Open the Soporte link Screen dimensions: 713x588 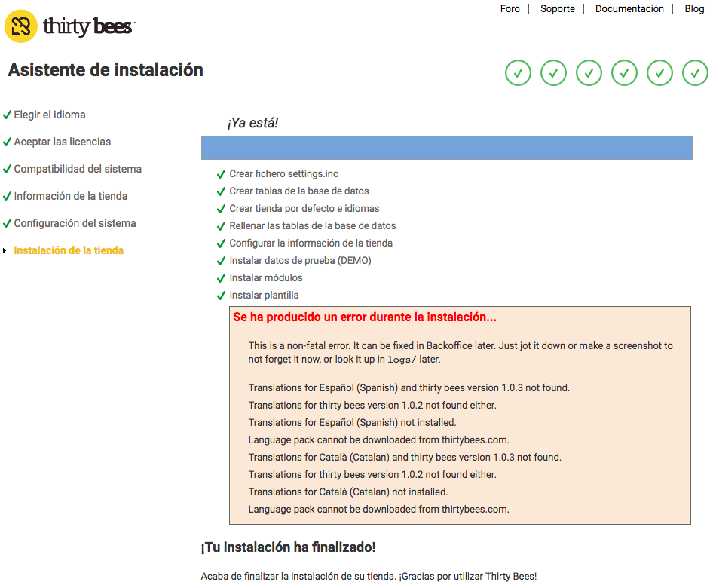pyautogui.click(x=558, y=9)
